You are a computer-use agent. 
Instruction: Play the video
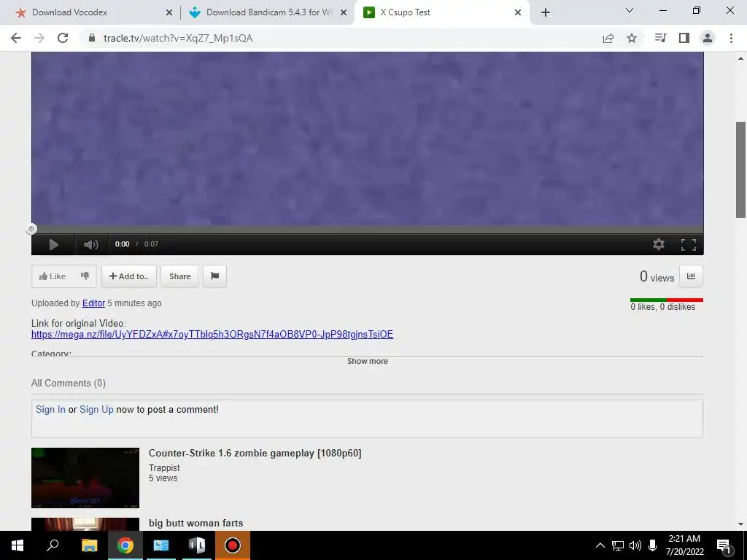[x=54, y=245]
